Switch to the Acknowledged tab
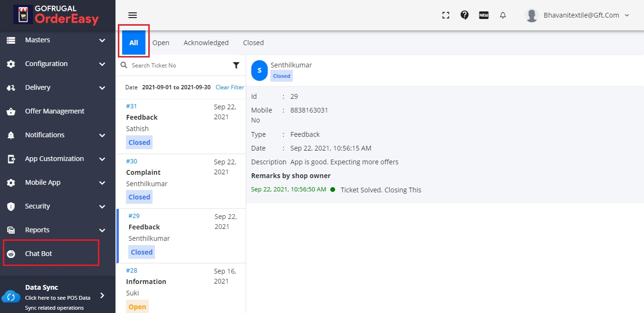Image resolution: width=644 pixels, height=313 pixels. 206,43
